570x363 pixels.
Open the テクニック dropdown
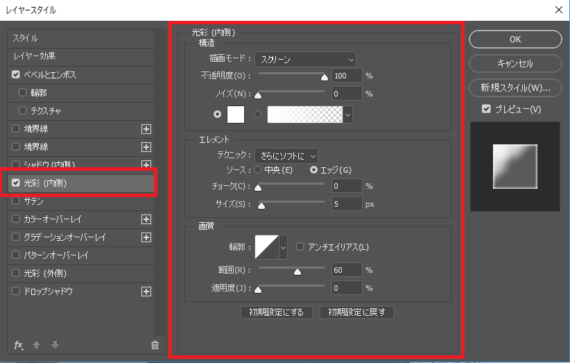pos(286,156)
